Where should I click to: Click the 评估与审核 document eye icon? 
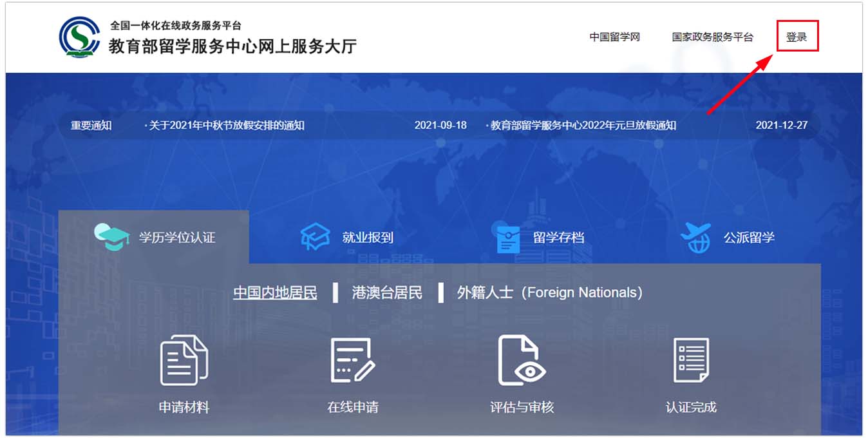point(522,360)
